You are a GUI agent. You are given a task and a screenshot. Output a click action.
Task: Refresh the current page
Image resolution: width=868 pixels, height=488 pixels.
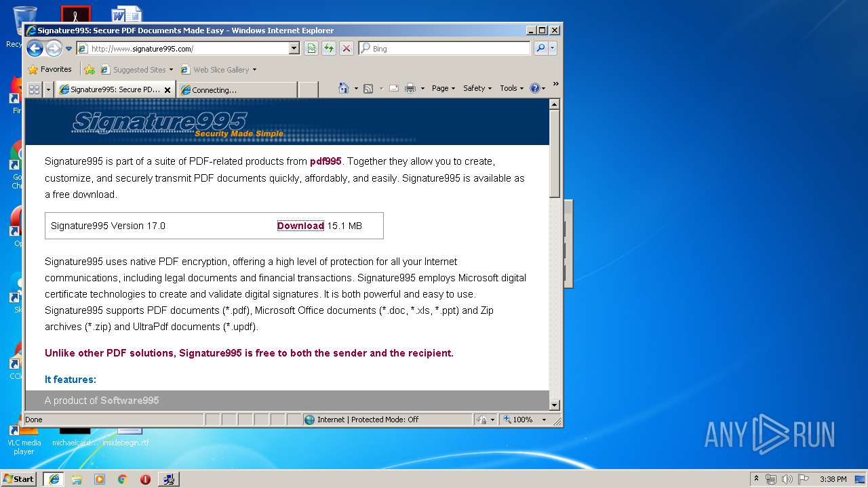point(329,48)
